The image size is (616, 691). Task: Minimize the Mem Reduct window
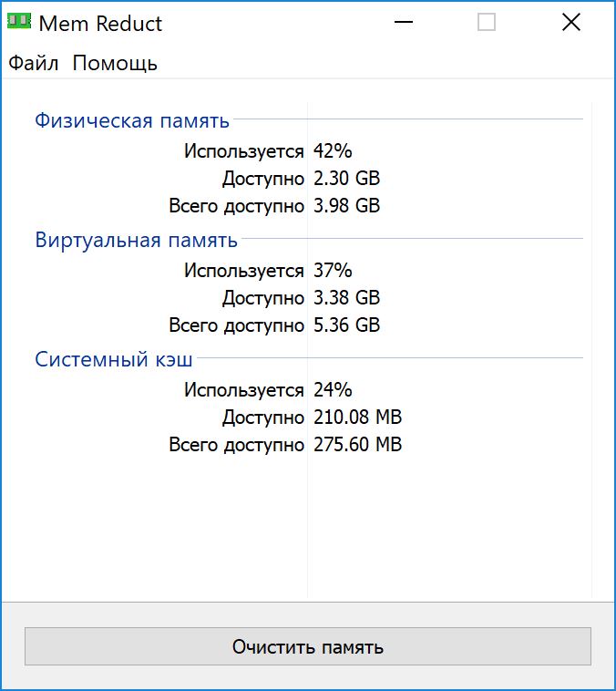[402, 23]
